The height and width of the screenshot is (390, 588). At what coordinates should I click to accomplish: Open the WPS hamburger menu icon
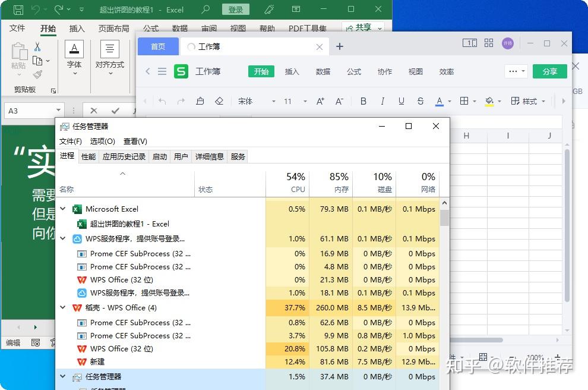[x=162, y=71]
